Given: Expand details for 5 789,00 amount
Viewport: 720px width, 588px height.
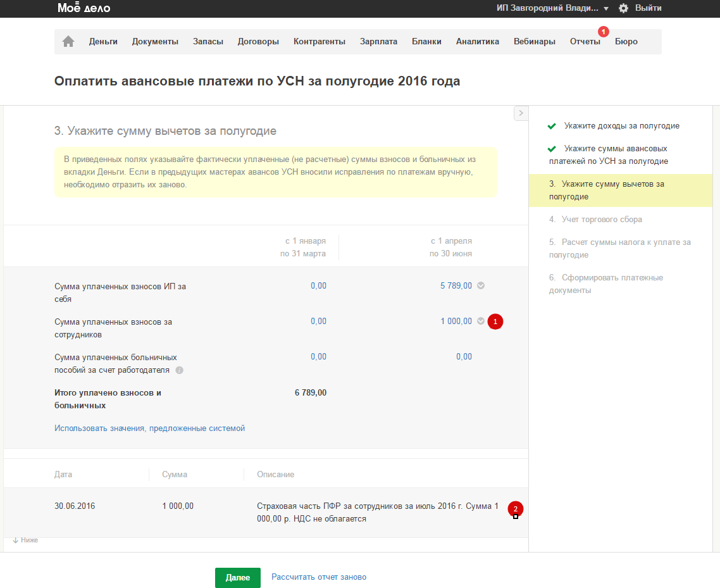Looking at the screenshot, I should 481,286.
